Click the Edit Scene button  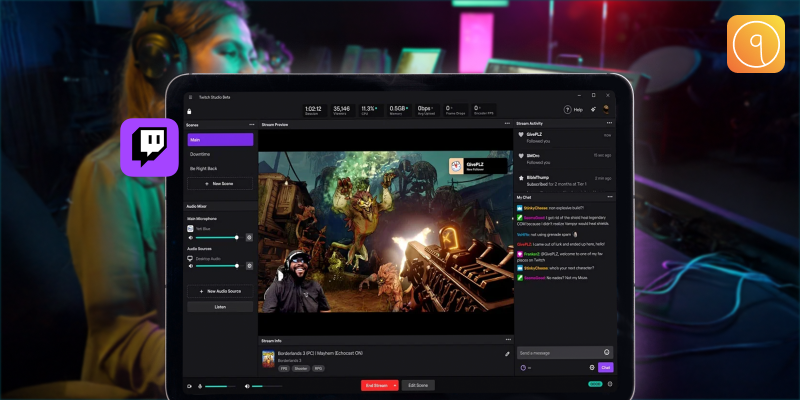tap(418, 386)
